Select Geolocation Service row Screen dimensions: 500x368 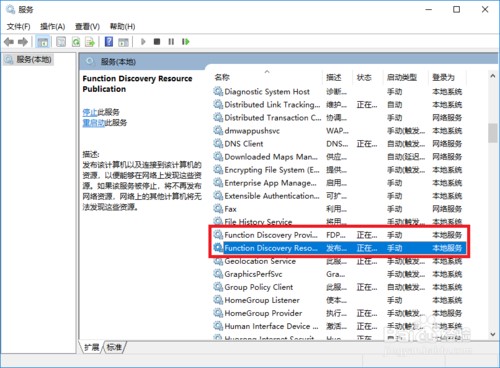coord(338,261)
